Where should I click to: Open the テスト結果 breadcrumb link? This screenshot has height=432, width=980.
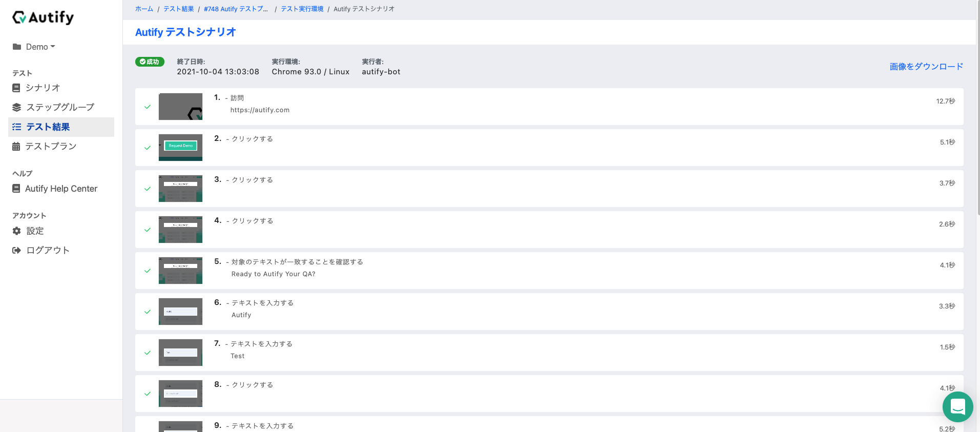pos(179,9)
